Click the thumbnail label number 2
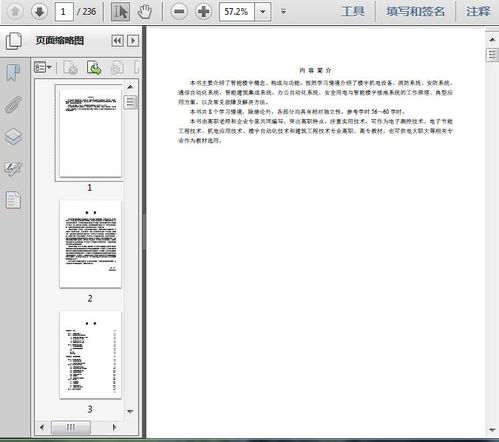Viewport: 499px width, 442px height. (x=90, y=298)
